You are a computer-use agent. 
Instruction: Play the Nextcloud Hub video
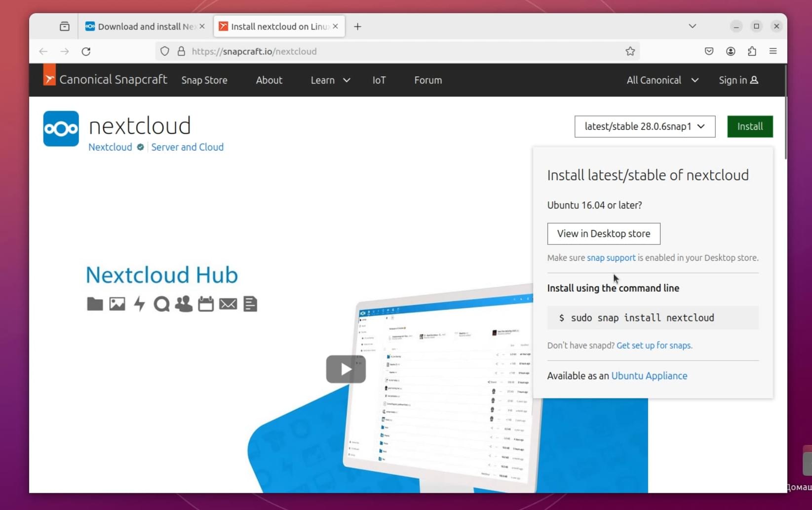pyautogui.click(x=346, y=369)
